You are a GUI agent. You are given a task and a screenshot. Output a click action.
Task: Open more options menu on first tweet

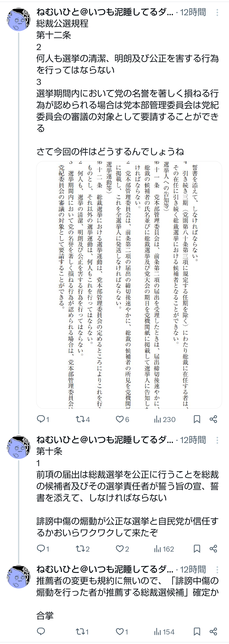pyautogui.click(x=217, y=13)
